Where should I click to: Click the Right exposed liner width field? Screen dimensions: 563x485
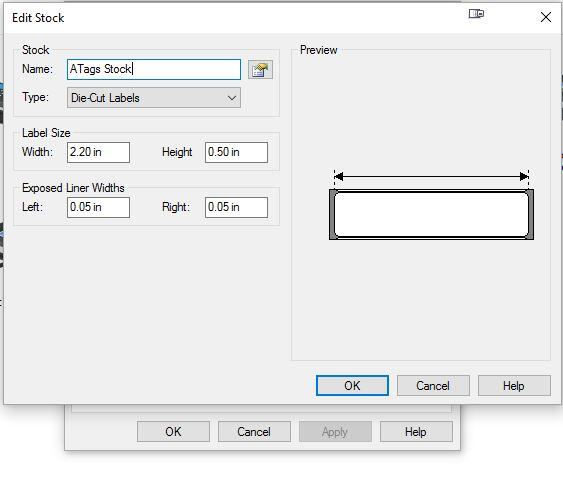coord(236,207)
